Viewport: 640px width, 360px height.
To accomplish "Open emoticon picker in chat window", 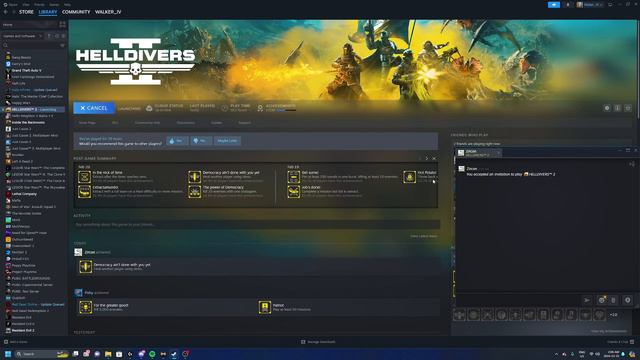I will pyautogui.click(x=602, y=300).
